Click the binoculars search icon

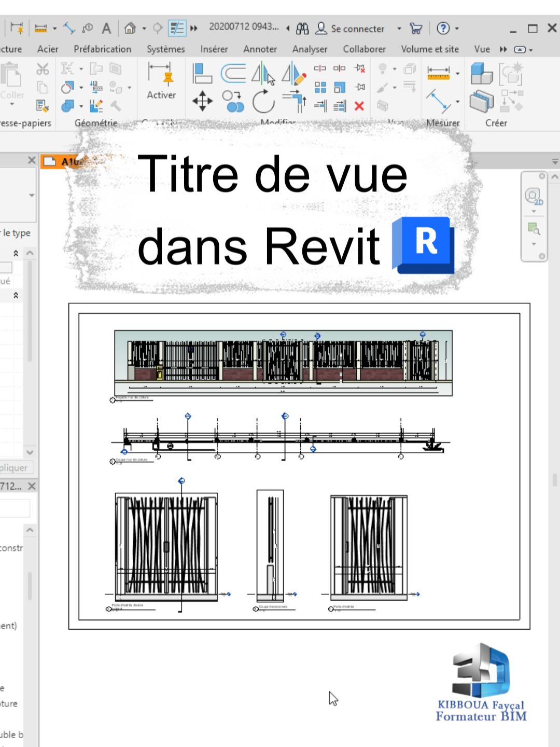click(x=302, y=29)
